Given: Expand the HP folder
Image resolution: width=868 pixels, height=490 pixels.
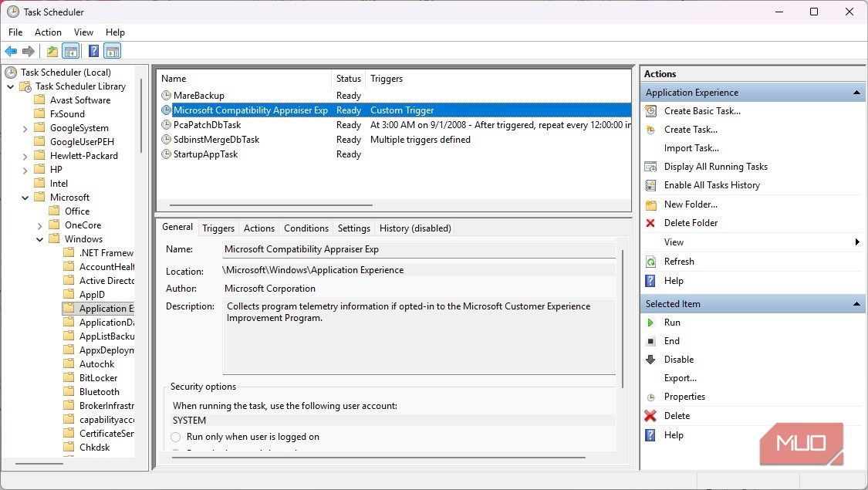Looking at the screenshot, I should tap(25, 170).
